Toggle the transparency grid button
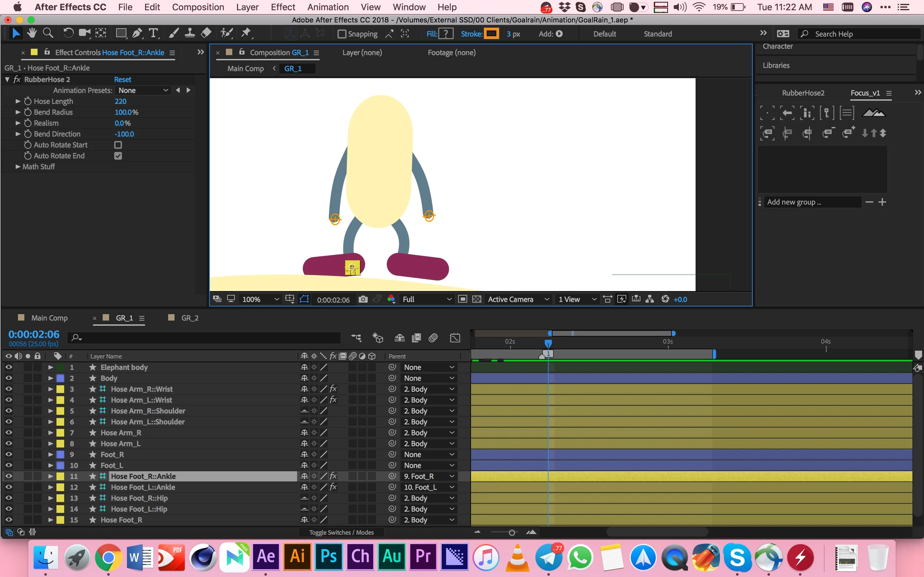 click(x=477, y=300)
